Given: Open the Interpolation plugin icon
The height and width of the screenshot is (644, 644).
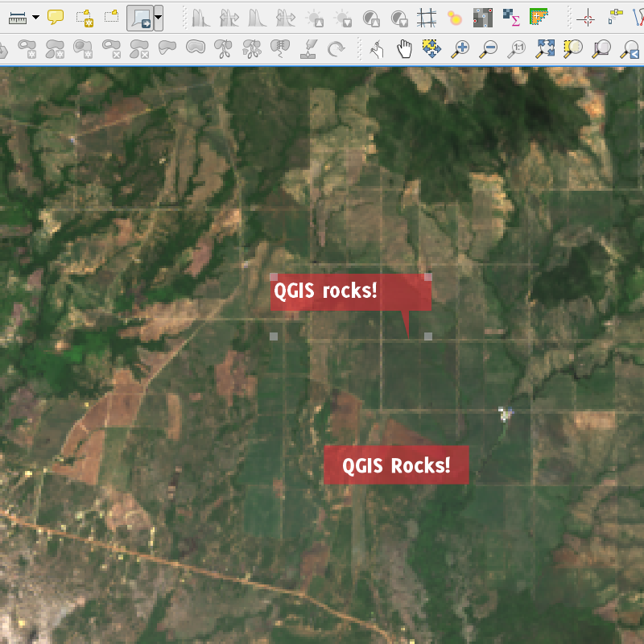Looking at the screenshot, I should [483, 18].
